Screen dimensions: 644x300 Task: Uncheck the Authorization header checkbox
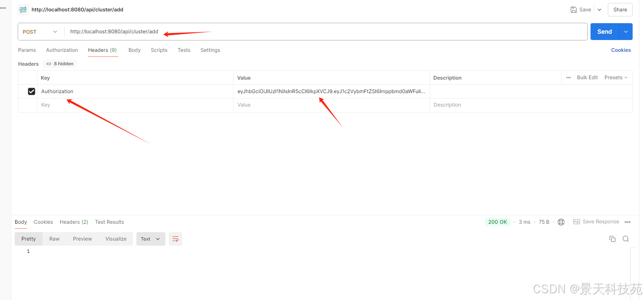point(31,91)
